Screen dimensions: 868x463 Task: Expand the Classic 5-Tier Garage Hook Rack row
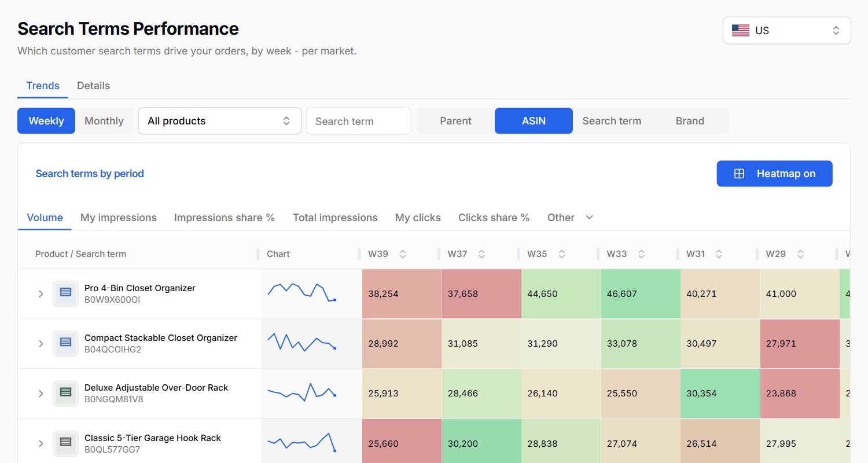coord(41,443)
